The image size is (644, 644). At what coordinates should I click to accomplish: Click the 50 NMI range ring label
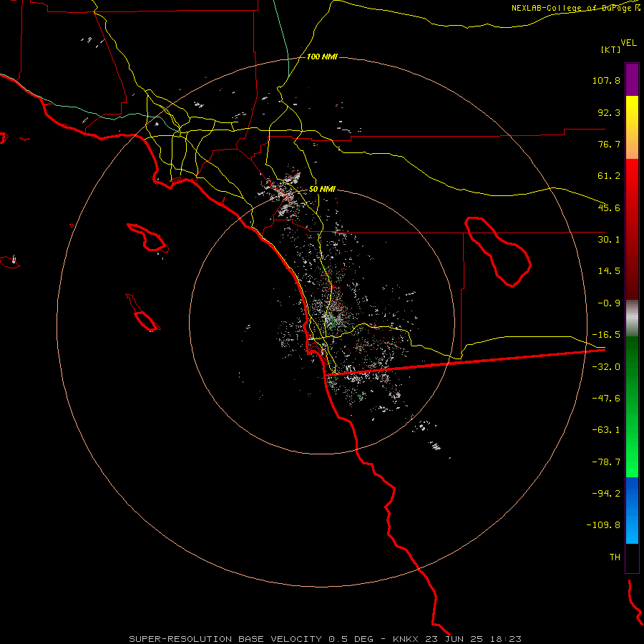(322, 189)
